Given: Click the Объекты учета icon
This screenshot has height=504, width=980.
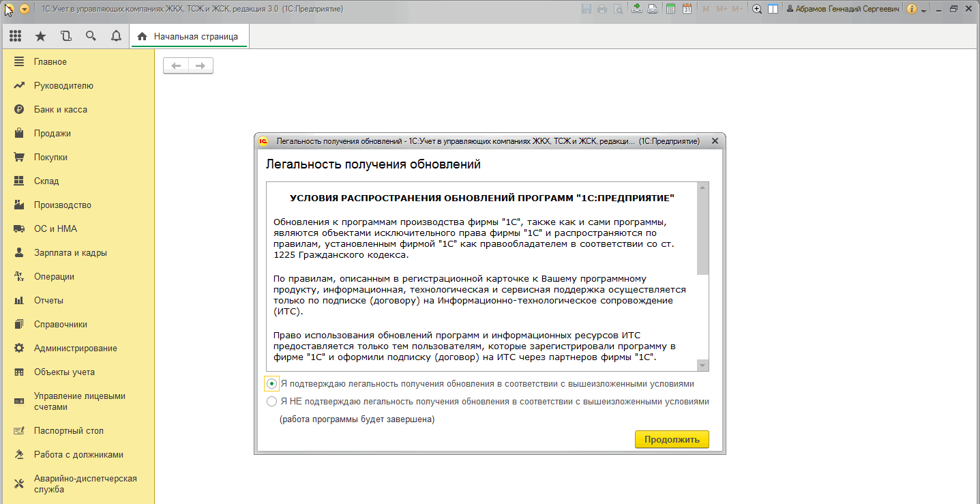Looking at the screenshot, I should pyautogui.click(x=20, y=372).
